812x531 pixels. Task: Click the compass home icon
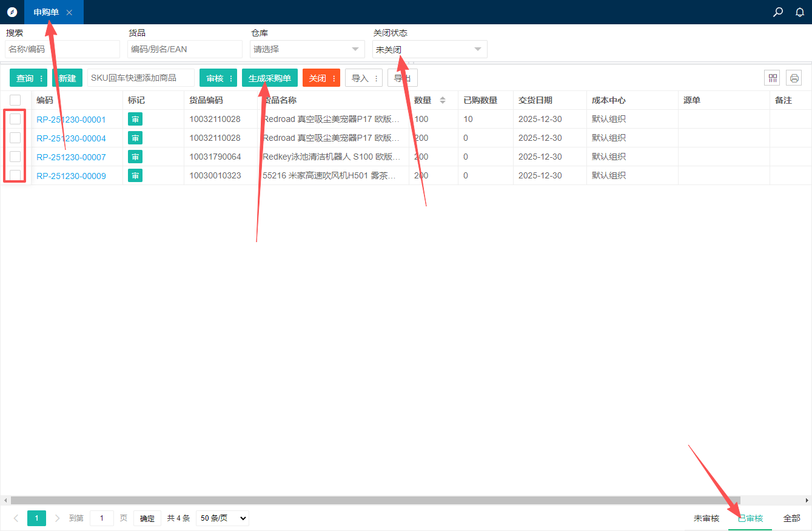pyautogui.click(x=12, y=12)
